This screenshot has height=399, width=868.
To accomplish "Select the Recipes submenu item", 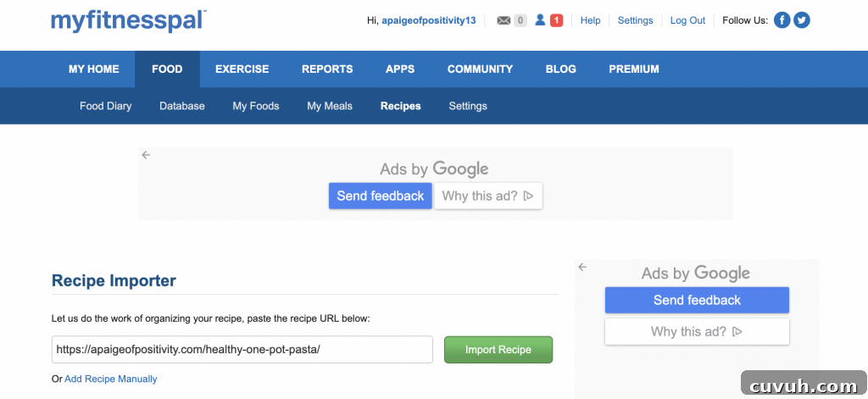I will click(x=401, y=106).
